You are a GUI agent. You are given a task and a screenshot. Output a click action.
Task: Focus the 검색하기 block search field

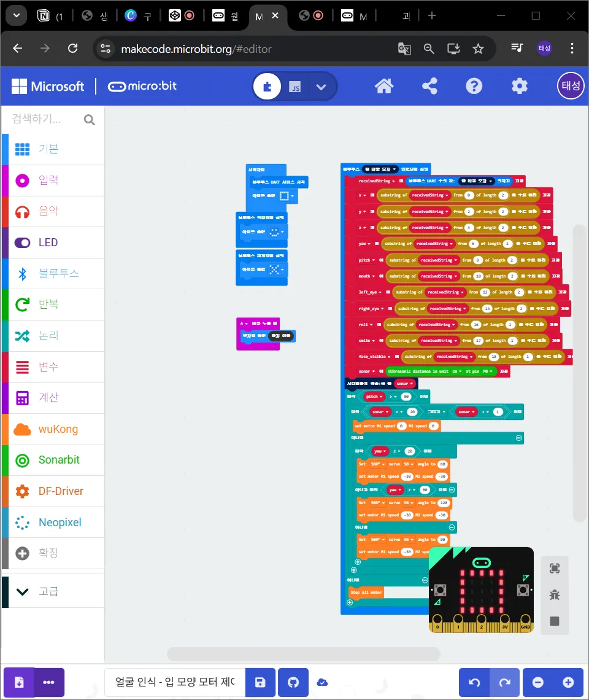pyautogui.click(x=45, y=119)
